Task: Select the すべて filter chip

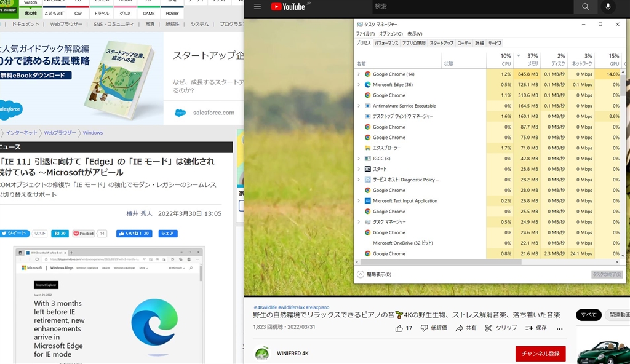Action: 589,315
